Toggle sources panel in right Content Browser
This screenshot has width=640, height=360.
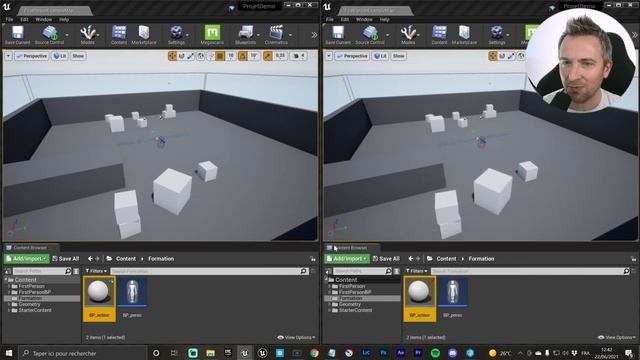(328, 271)
